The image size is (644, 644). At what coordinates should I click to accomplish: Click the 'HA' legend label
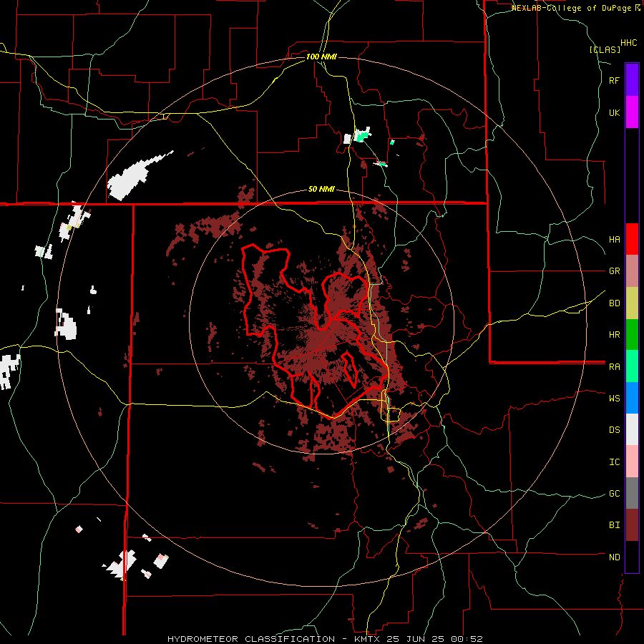tap(614, 240)
